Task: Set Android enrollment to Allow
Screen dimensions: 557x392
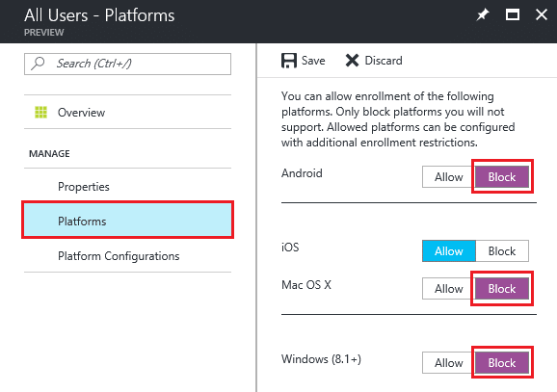Action: click(x=449, y=177)
